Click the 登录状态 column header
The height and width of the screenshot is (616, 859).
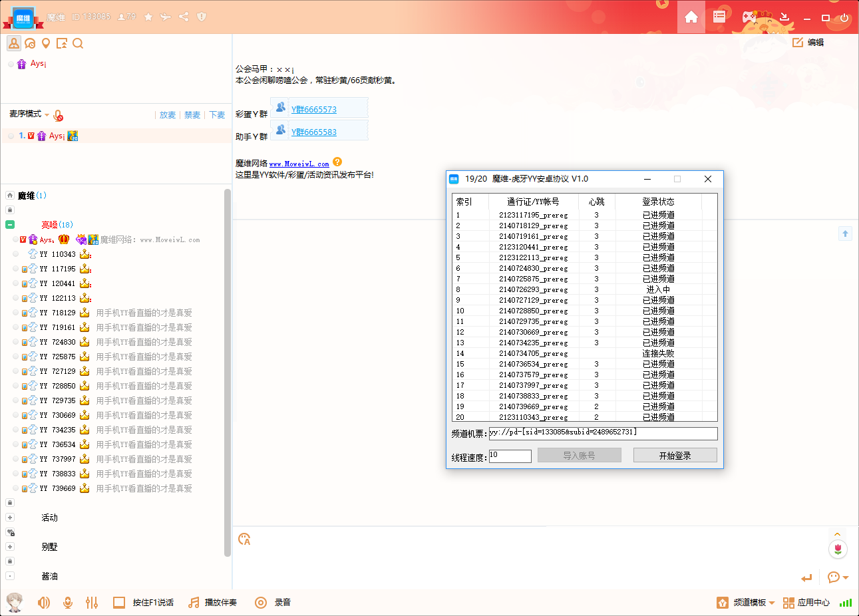coord(658,202)
